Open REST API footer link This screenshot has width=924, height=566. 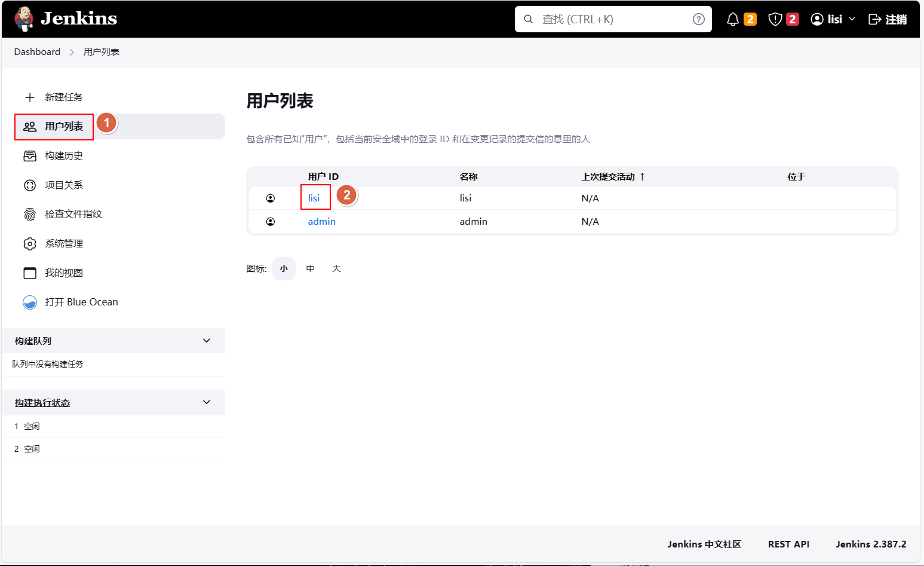[788, 544]
